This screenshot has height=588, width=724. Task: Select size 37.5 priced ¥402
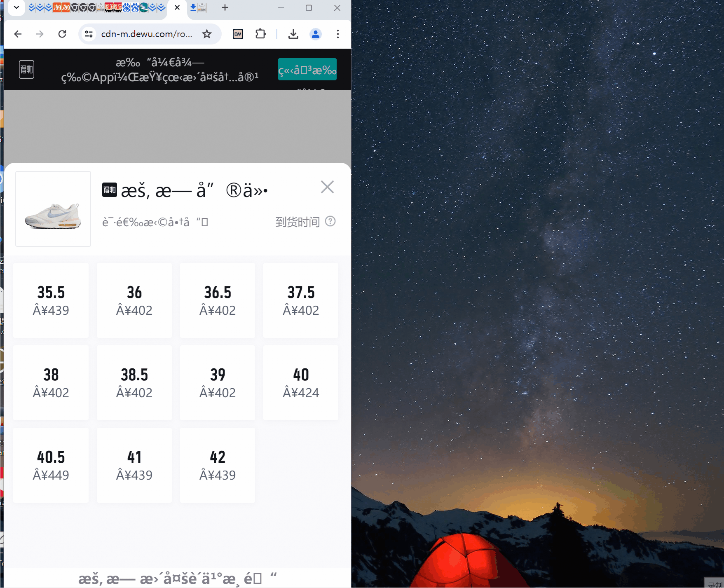pos(301,300)
